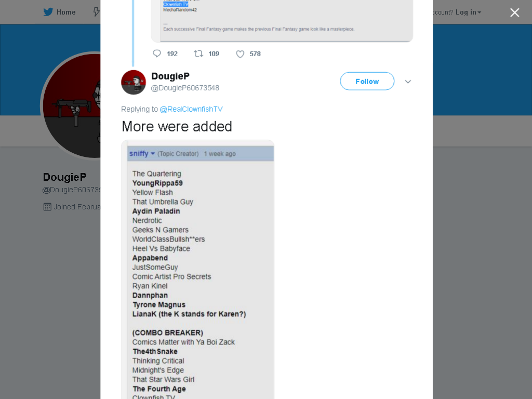Open the DougieP display name in tweet
Image resolution: width=532 pixels, height=399 pixels.
170,76
